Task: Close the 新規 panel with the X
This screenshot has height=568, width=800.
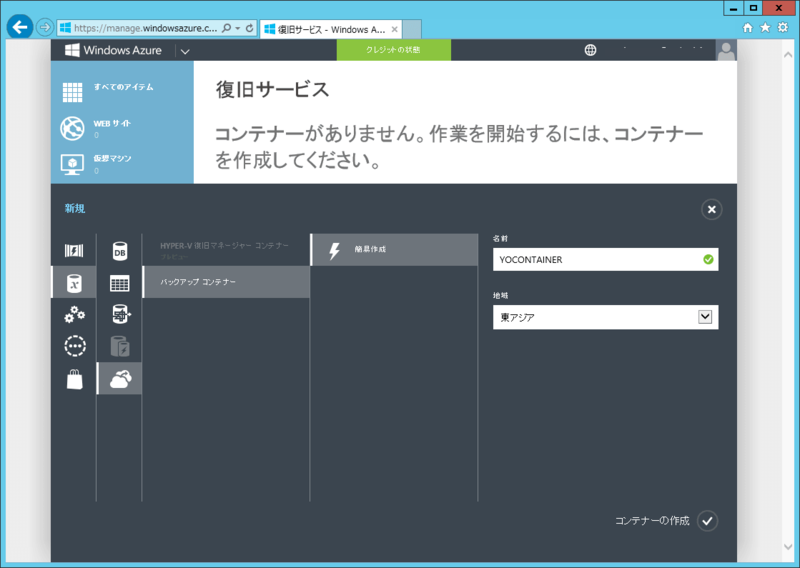Action: point(711,209)
